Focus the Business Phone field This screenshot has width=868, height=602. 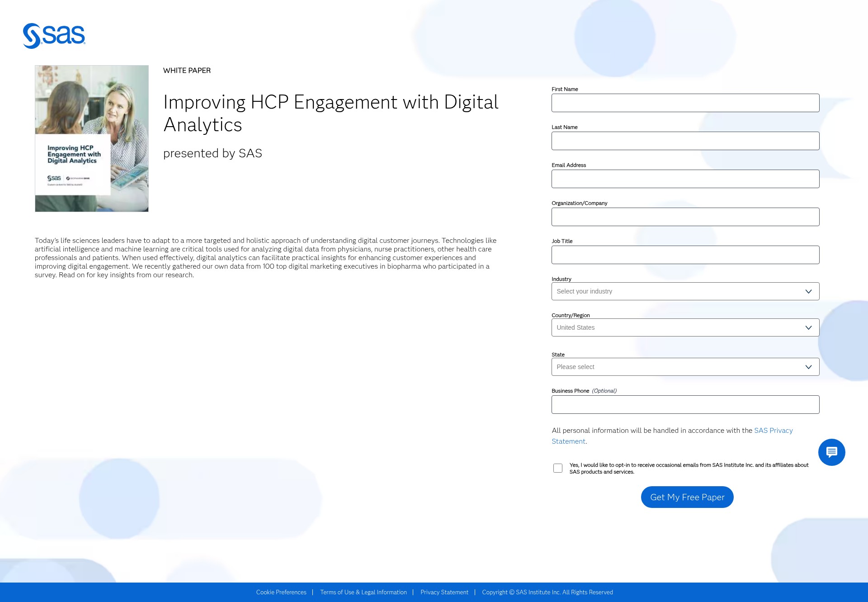click(x=685, y=405)
